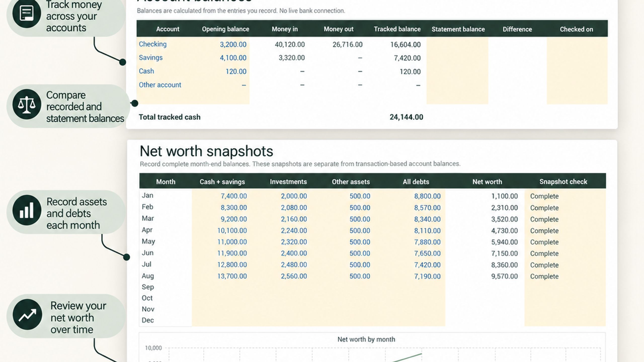This screenshot has width=644, height=362.
Task: Select 'Record assets and debts each month' label
Action: pos(76,213)
